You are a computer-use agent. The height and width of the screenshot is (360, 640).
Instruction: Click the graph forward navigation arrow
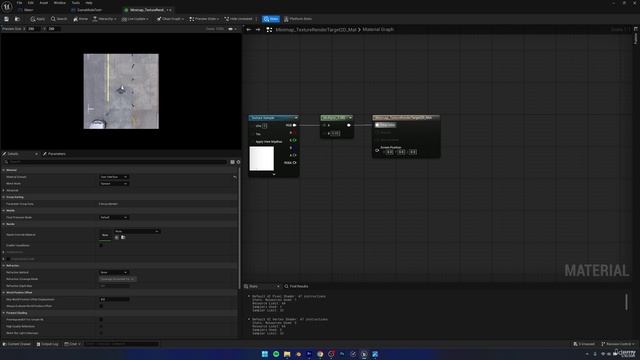[x=258, y=29]
